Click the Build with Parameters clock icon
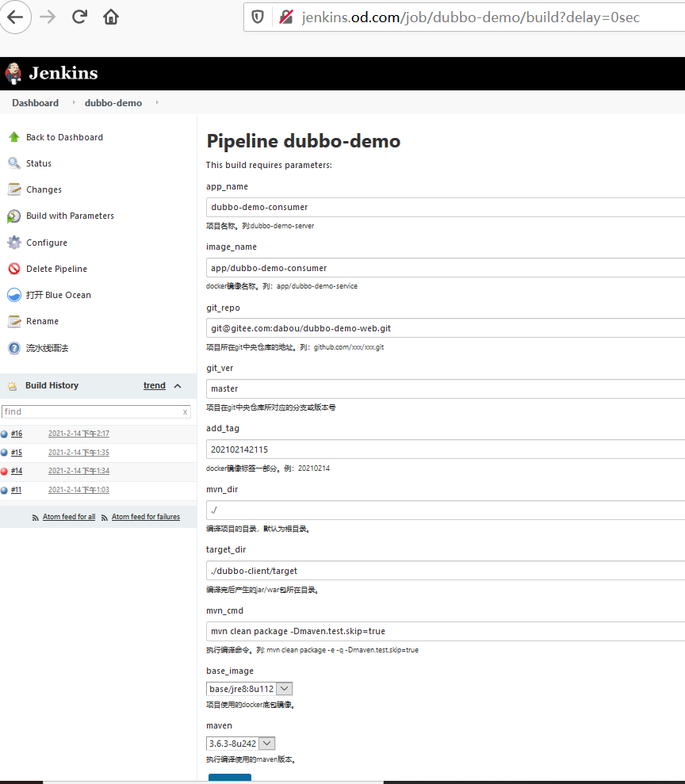The width and height of the screenshot is (685, 784). point(14,216)
